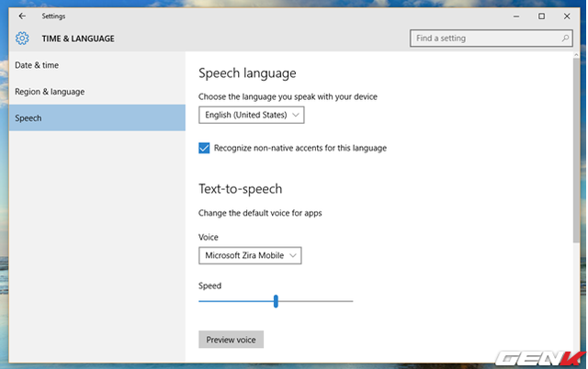Go back with the arrow icon
The width and height of the screenshot is (588, 369).
(22, 16)
